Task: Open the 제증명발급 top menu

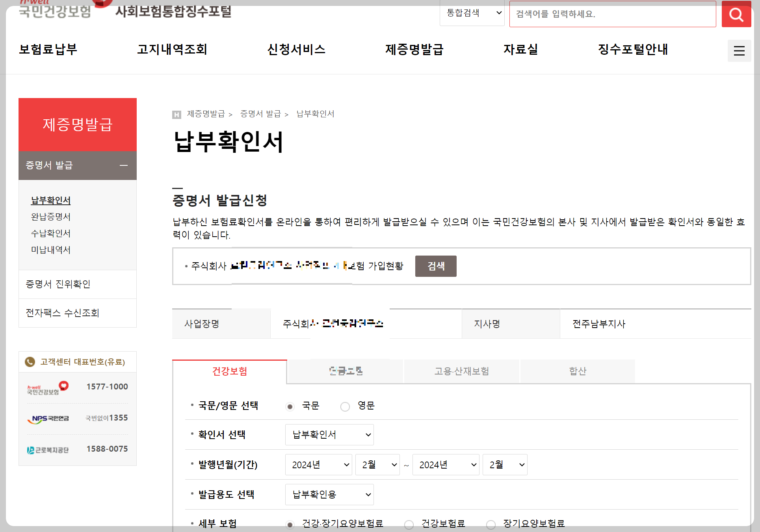Action: point(414,50)
